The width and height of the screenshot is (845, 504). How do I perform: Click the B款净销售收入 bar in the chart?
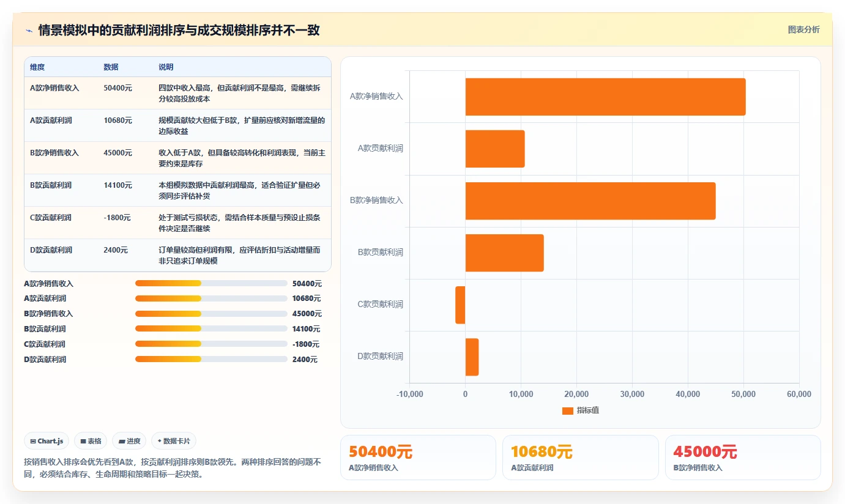coord(590,201)
